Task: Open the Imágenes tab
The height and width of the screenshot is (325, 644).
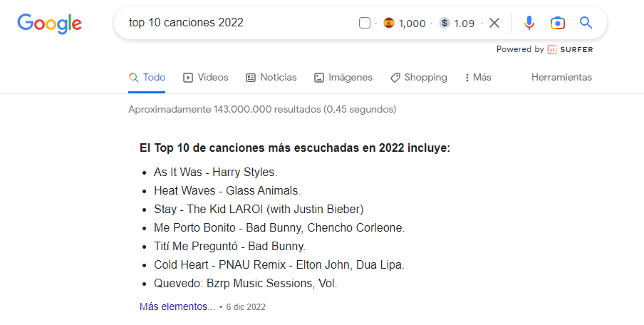Action: [343, 77]
